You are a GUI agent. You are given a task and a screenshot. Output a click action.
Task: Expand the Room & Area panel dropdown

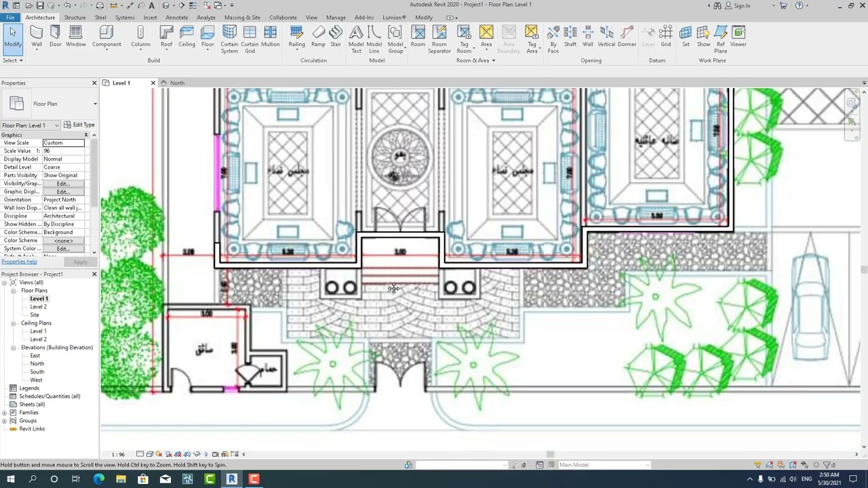click(x=475, y=60)
